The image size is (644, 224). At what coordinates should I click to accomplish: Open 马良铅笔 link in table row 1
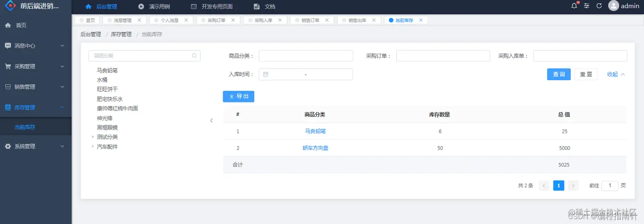pos(315,131)
